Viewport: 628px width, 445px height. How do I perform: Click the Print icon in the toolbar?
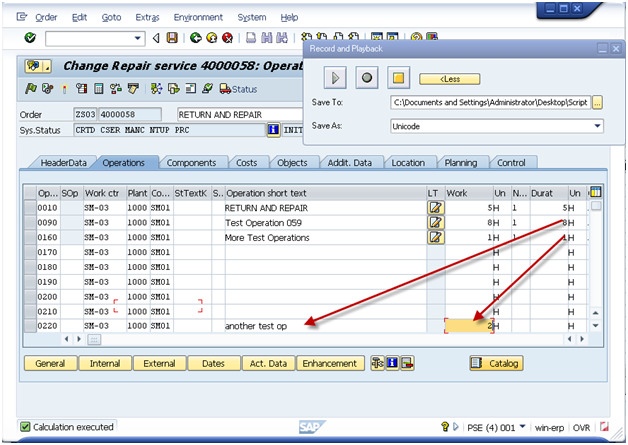(251, 38)
